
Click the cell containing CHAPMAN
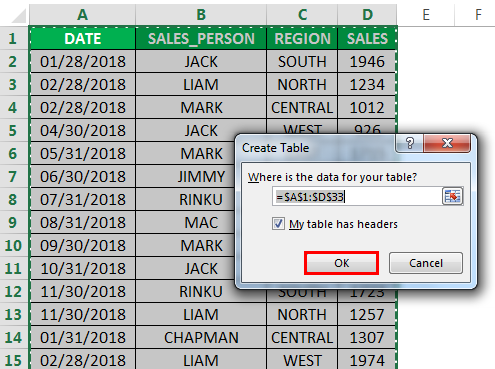pos(201,337)
